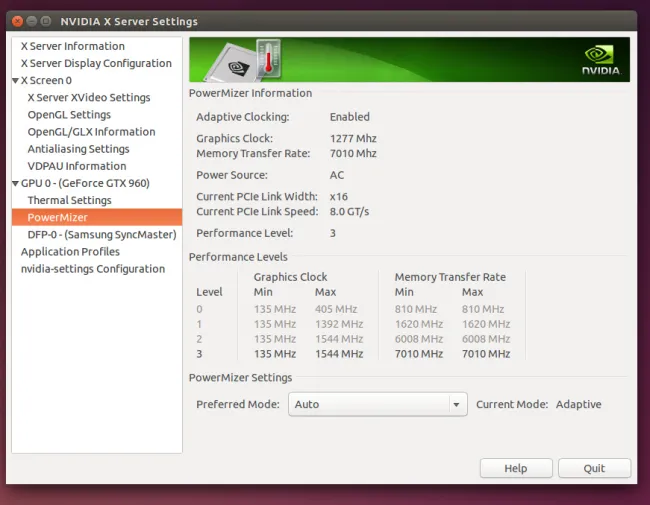650x505 pixels.
Task: Click the Level column header
Action: (209, 292)
